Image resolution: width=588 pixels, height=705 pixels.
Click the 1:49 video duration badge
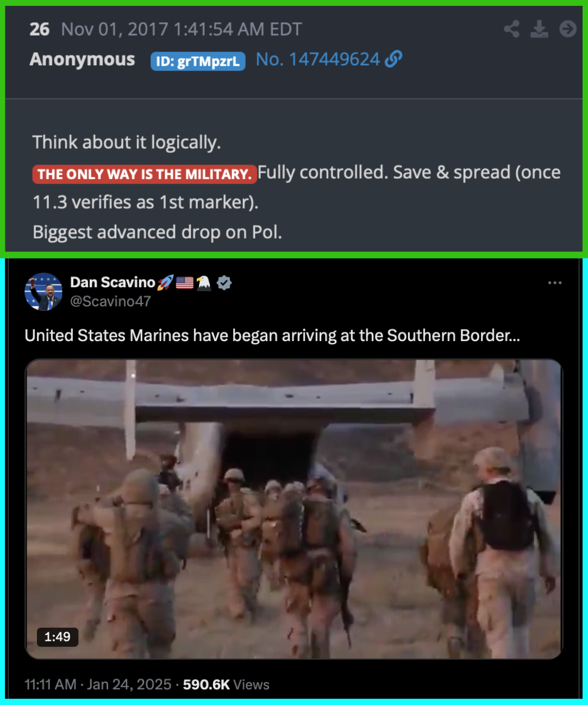(x=58, y=637)
